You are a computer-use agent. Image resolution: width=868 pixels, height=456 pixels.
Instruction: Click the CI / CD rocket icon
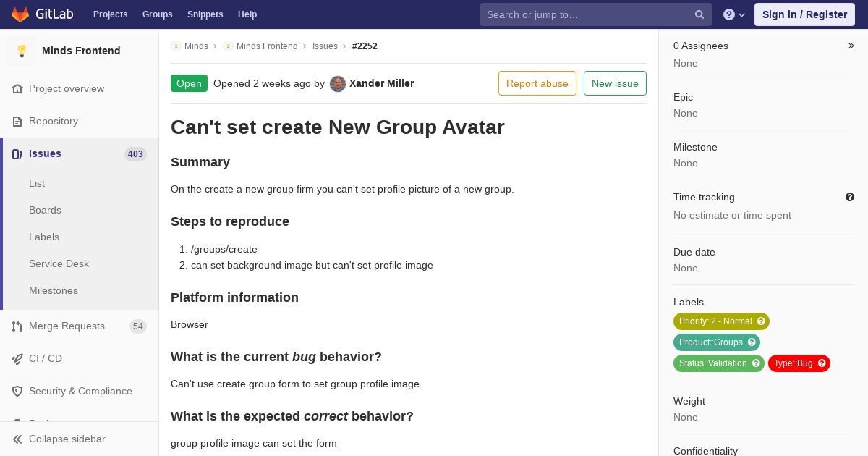[17, 359]
